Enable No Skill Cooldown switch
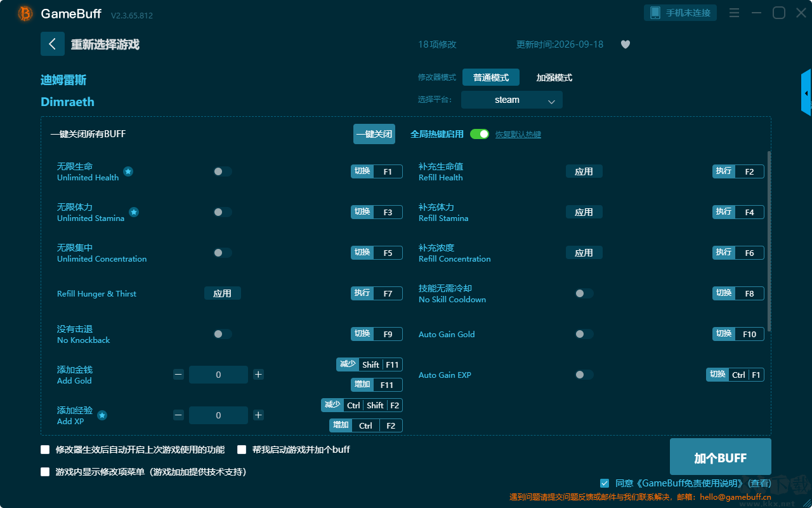This screenshot has height=508, width=812. [584, 293]
